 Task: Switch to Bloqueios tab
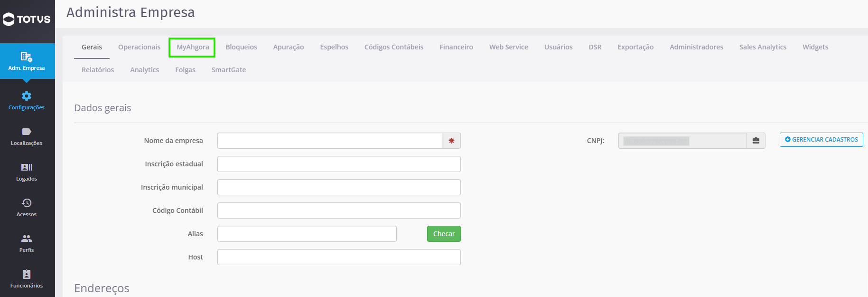tap(241, 47)
